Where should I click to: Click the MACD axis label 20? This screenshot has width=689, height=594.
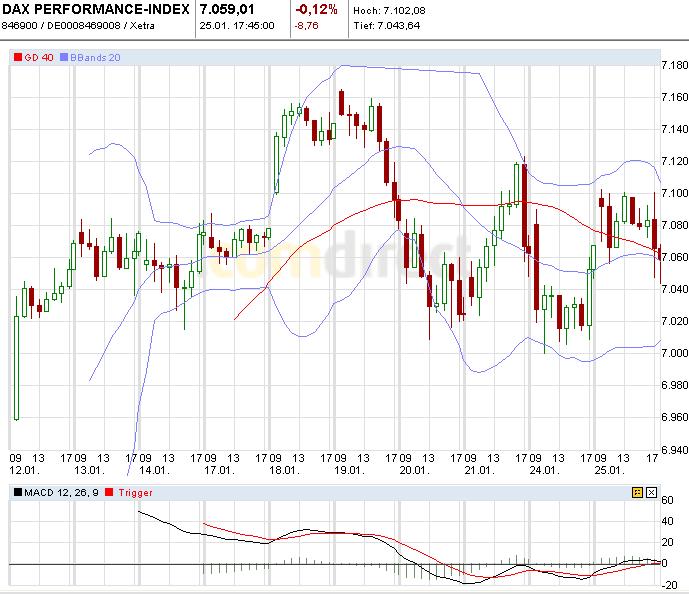click(x=667, y=543)
